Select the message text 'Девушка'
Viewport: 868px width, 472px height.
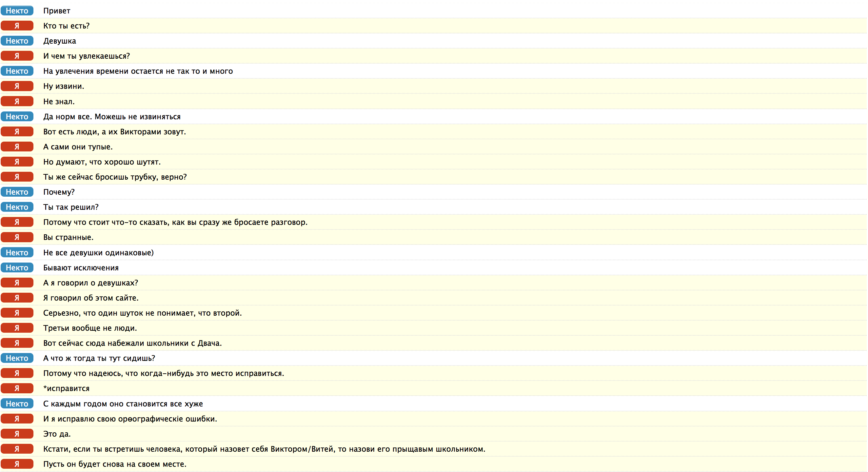(x=60, y=41)
